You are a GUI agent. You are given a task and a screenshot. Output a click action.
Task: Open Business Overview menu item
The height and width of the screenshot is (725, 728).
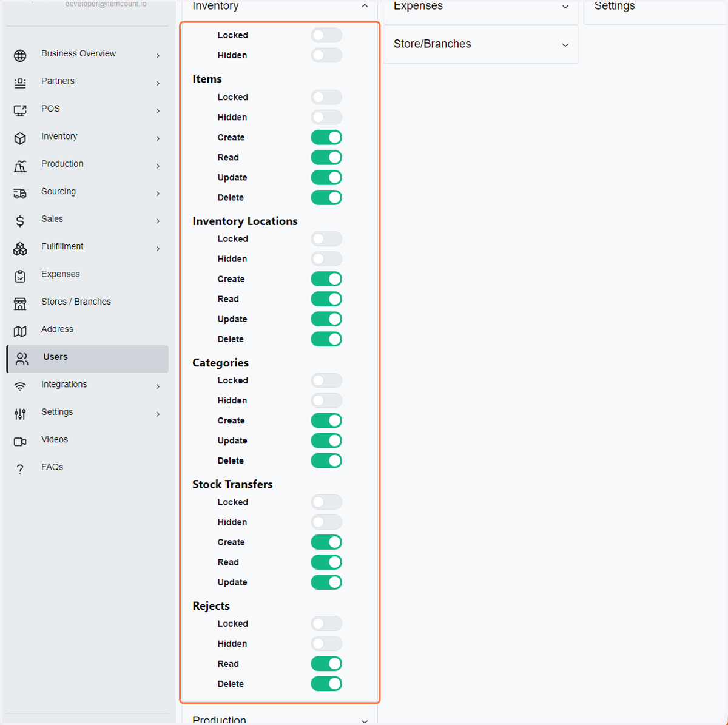click(87, 55)
